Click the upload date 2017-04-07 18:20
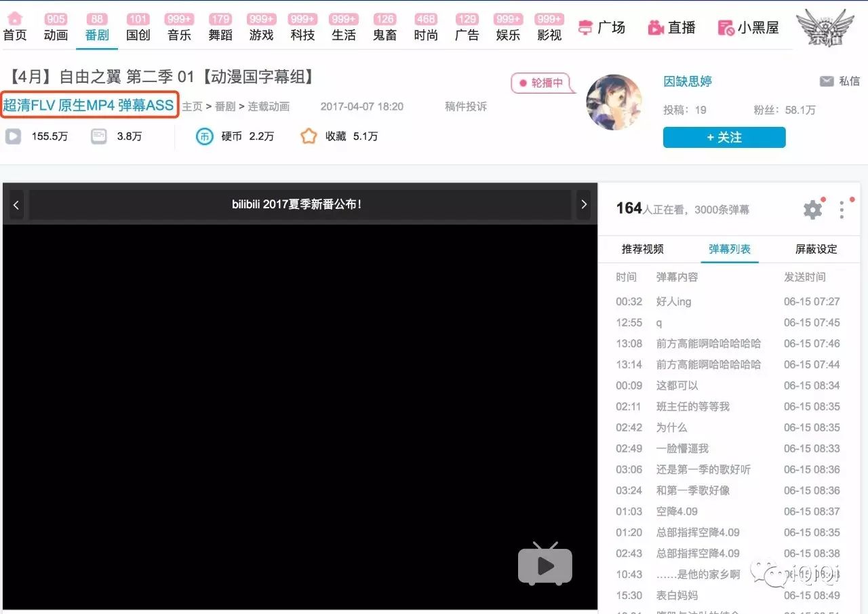Image resolution: width=868 pixels, height=614 pixels. tap(362, 107)
